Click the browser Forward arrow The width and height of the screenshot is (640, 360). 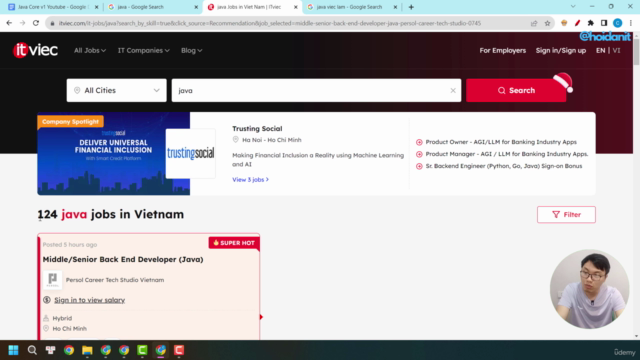click(x=22, y=23)
